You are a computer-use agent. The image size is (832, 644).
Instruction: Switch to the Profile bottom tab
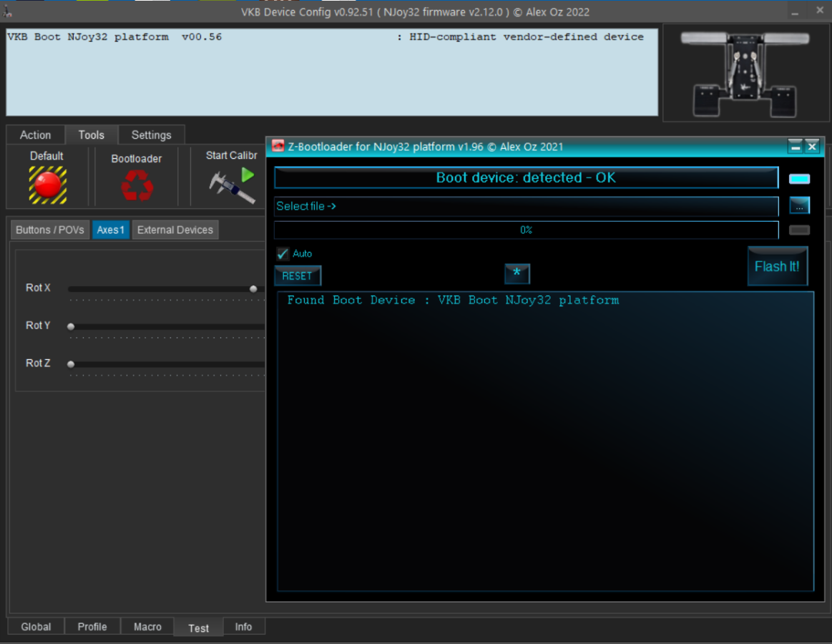coord(92,627)
